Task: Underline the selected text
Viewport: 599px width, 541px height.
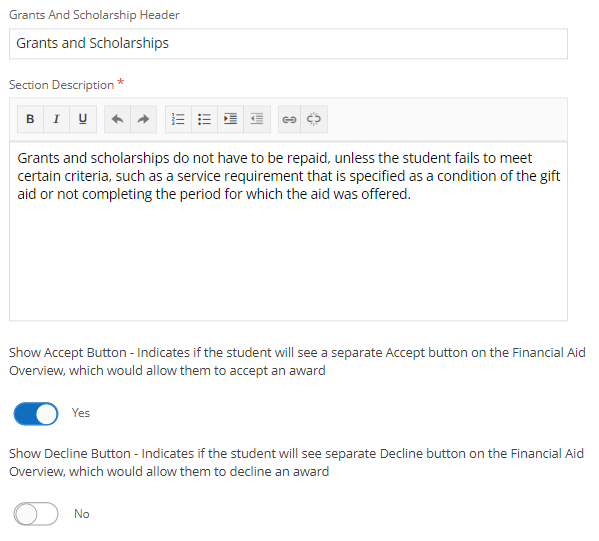Action: point(83,119)
